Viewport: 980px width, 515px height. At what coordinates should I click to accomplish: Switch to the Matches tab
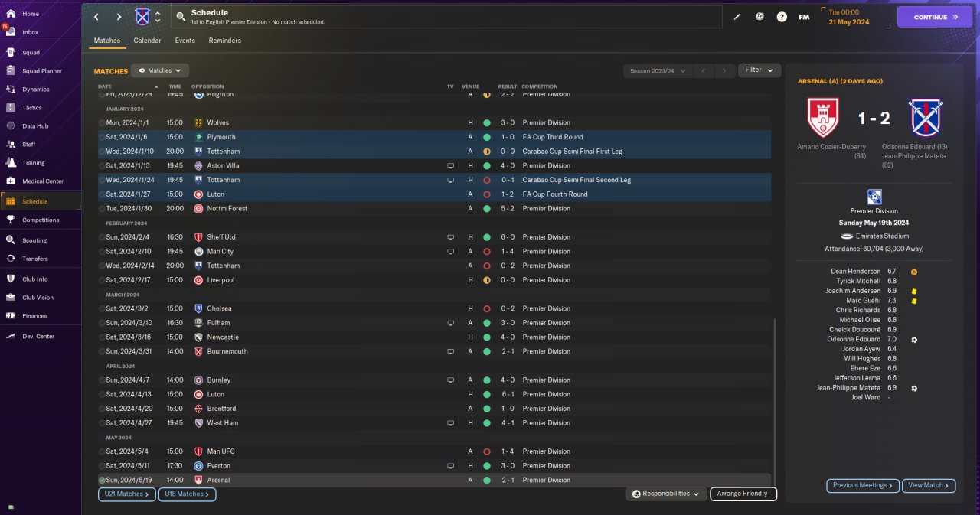[x=107, y=41]
